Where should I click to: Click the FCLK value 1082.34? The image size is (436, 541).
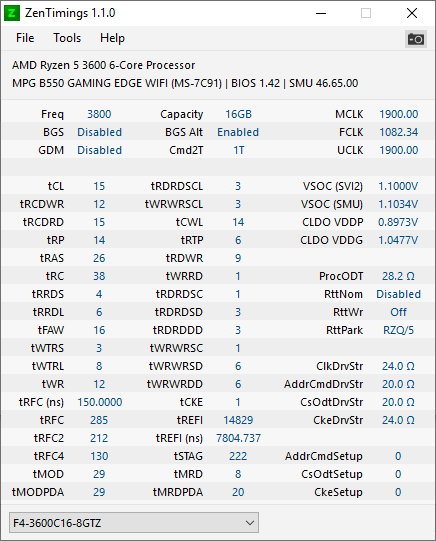pos(399,132)
